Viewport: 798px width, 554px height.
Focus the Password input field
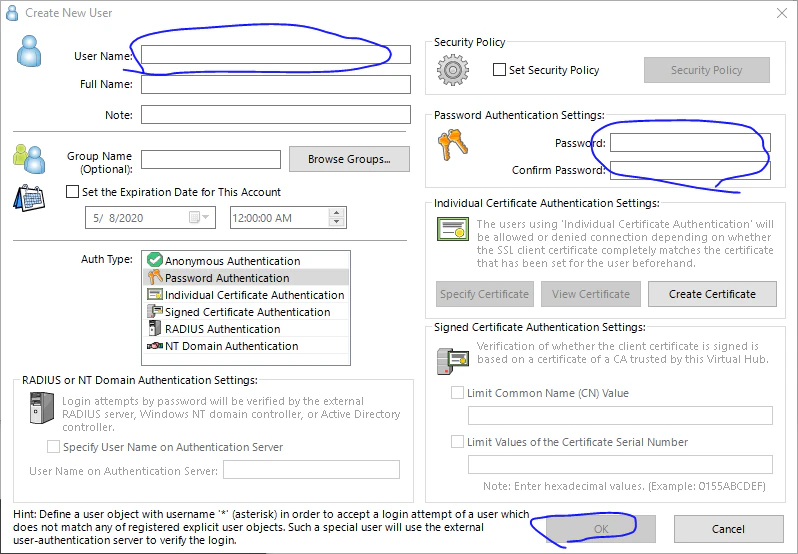690,142
